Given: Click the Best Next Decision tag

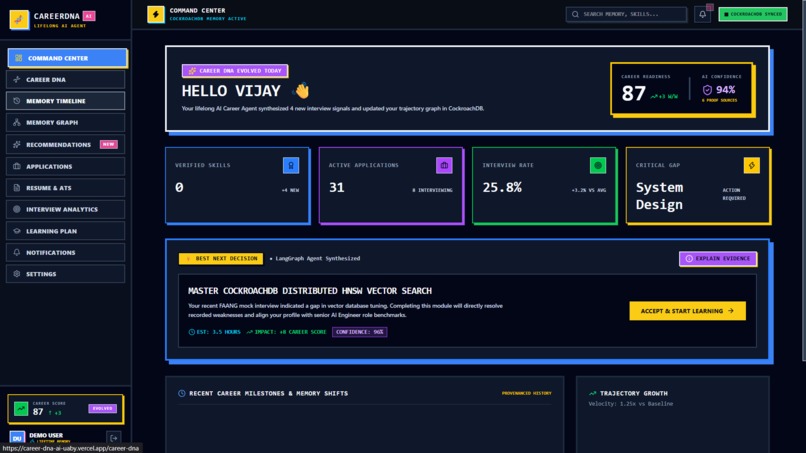Looking at the screenshot, I should tap(221, 259).
